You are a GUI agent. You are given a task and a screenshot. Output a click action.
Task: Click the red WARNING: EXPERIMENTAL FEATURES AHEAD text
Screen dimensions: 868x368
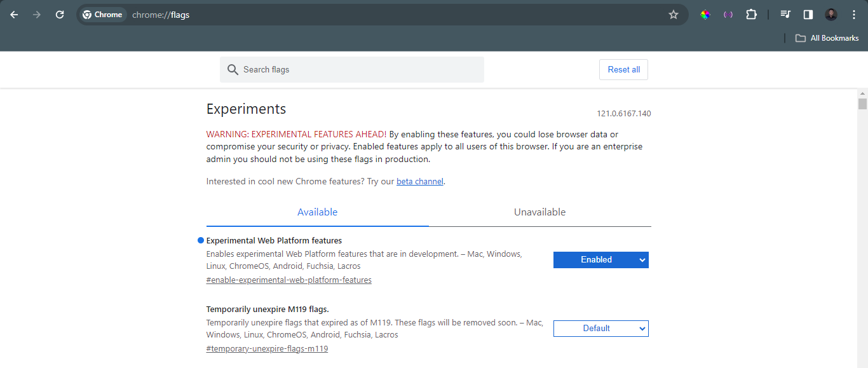coord(296,135)
